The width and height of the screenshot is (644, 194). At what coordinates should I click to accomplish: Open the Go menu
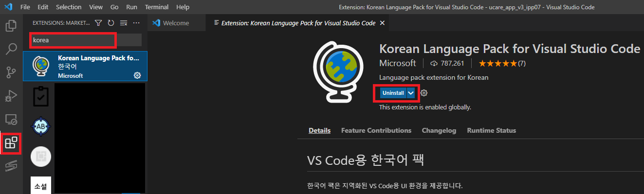(114, 7)
